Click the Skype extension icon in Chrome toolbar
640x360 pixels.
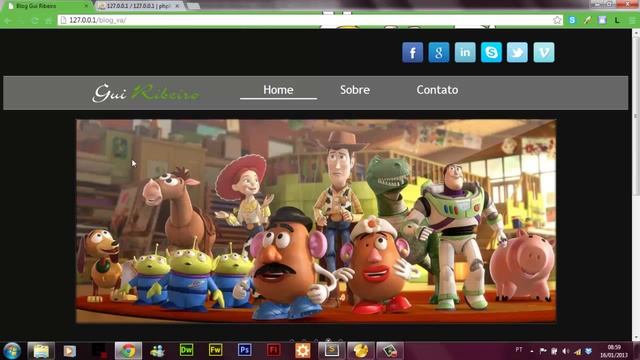[x=572, y=20]
